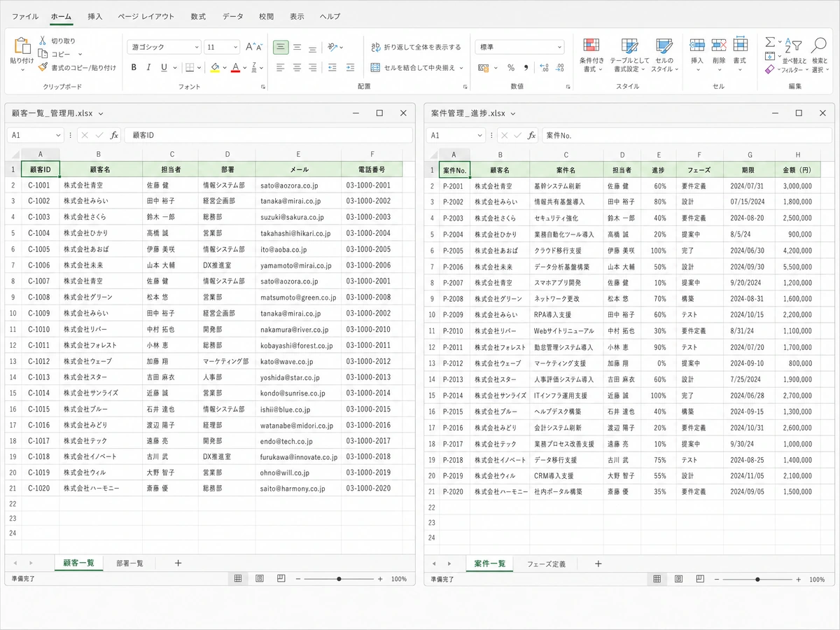Toggle Italic formatting
This screenshot has height=630, width=840.
coord(148,67)
